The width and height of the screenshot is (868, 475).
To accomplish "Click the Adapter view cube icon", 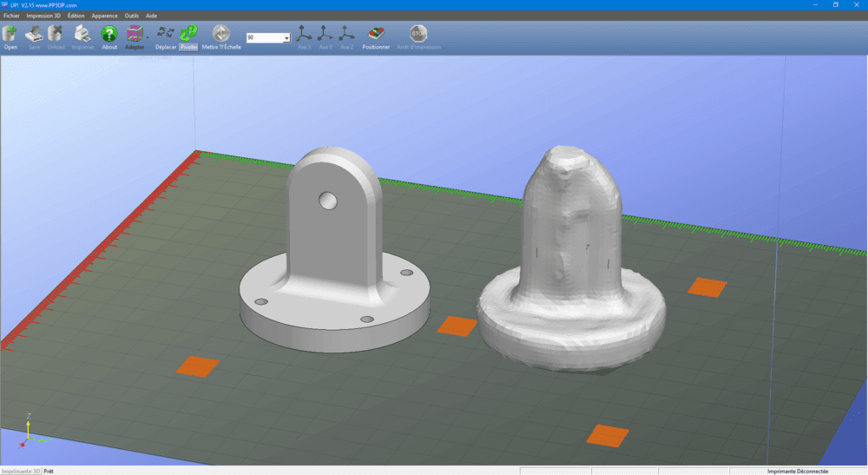I will point(134,34).
